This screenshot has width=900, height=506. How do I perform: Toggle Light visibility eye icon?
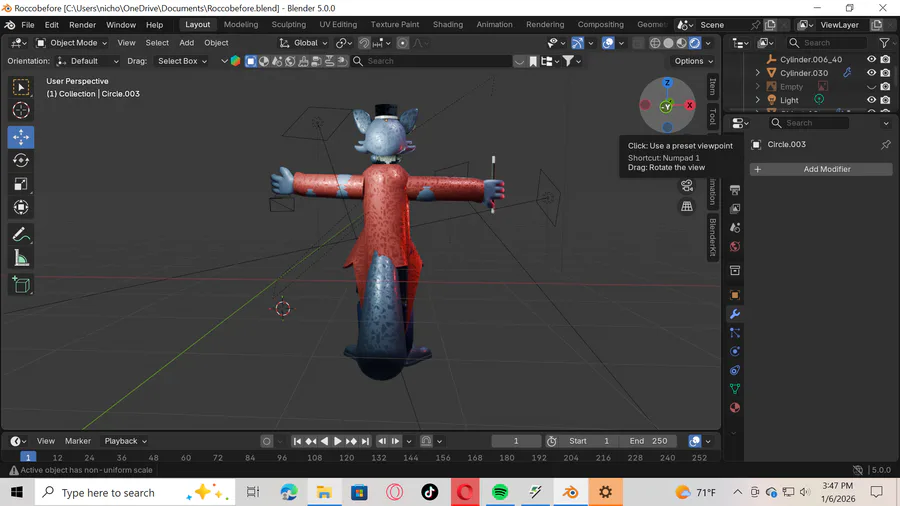click(871, 100)
